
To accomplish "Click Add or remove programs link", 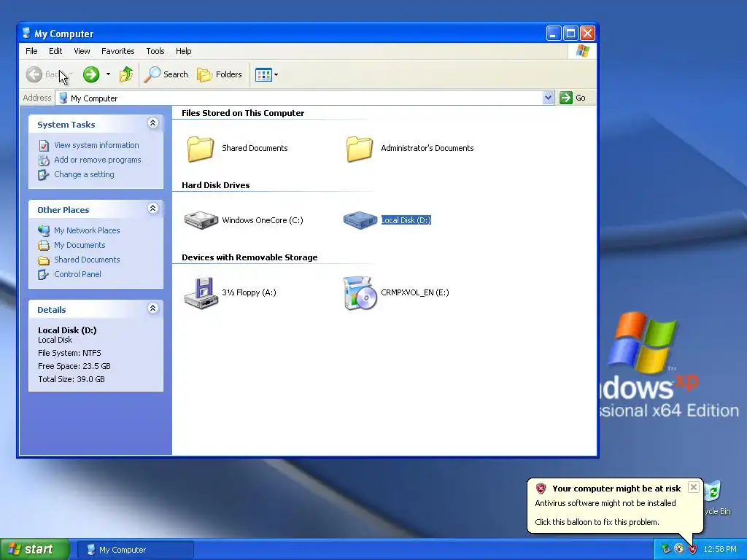I will point(97,160).
